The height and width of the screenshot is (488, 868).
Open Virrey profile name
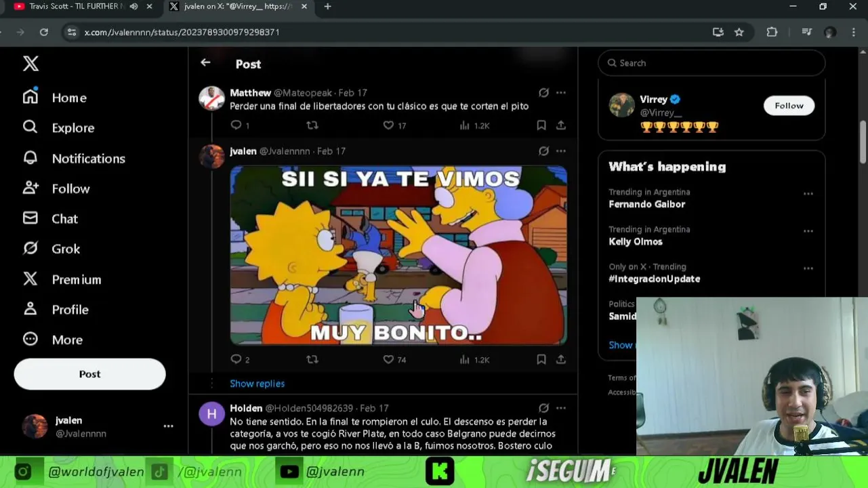click(x=653, y=99)
